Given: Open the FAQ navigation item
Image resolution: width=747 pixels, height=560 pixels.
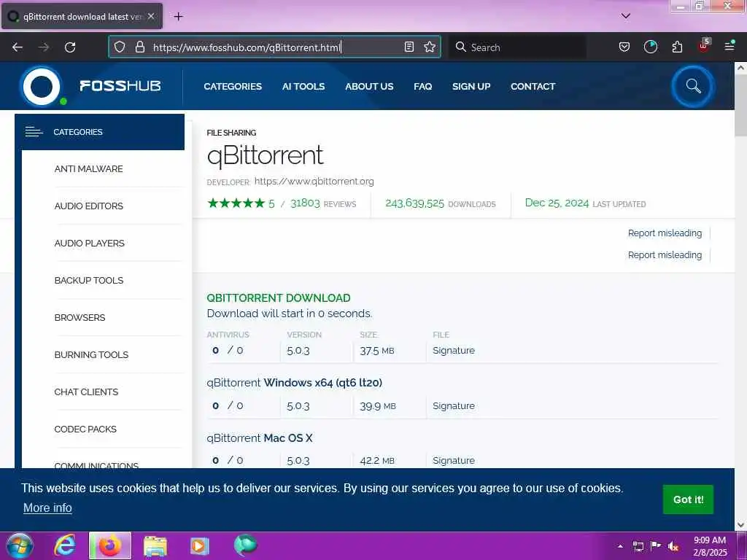Looking at the screenshot, I should click(x=422, y=86).
